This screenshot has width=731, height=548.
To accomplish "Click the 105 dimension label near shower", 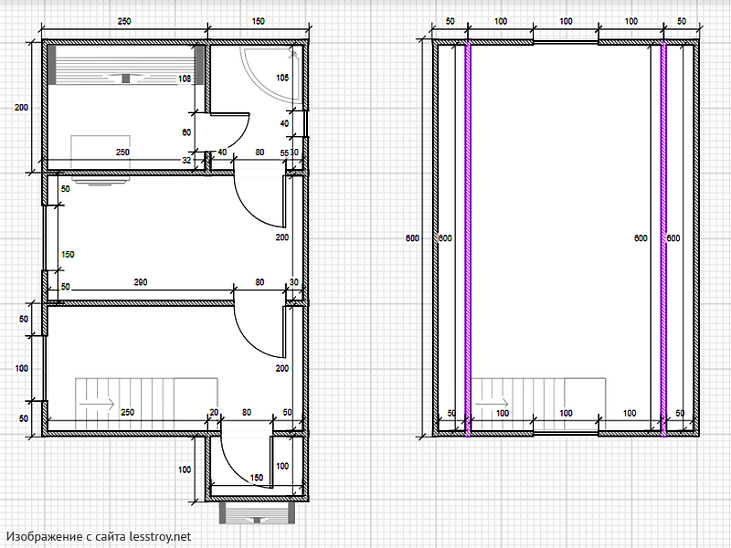I will [x=281, y=77].
